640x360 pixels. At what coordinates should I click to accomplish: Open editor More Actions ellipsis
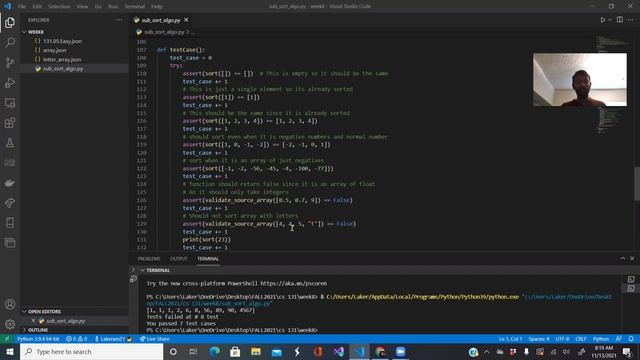point(631,20)
